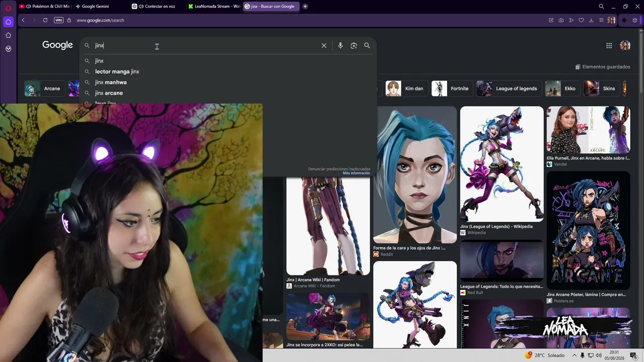Go to the Google homepage logo
This screenshot has width=644, height=362.
click(57, 45)
